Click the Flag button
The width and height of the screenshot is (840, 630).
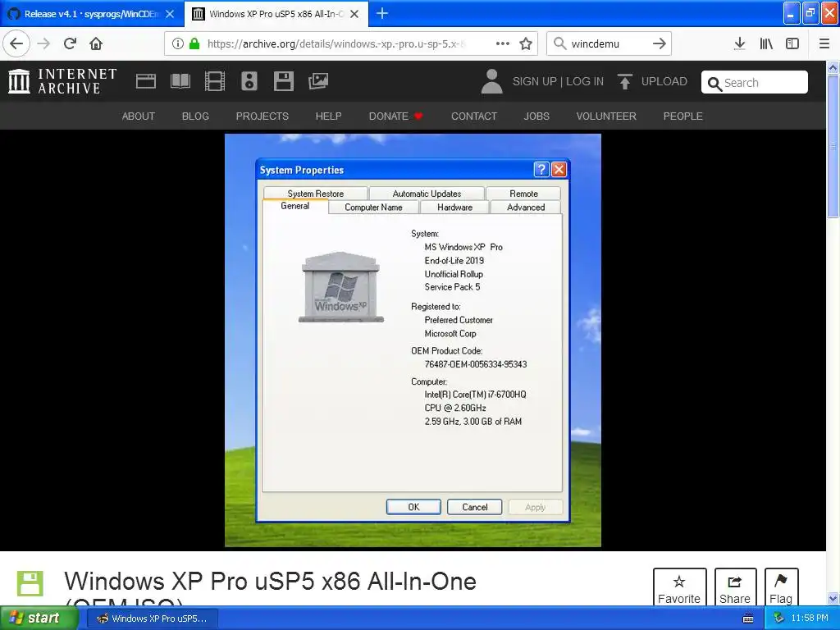click(x=781, y=587)
